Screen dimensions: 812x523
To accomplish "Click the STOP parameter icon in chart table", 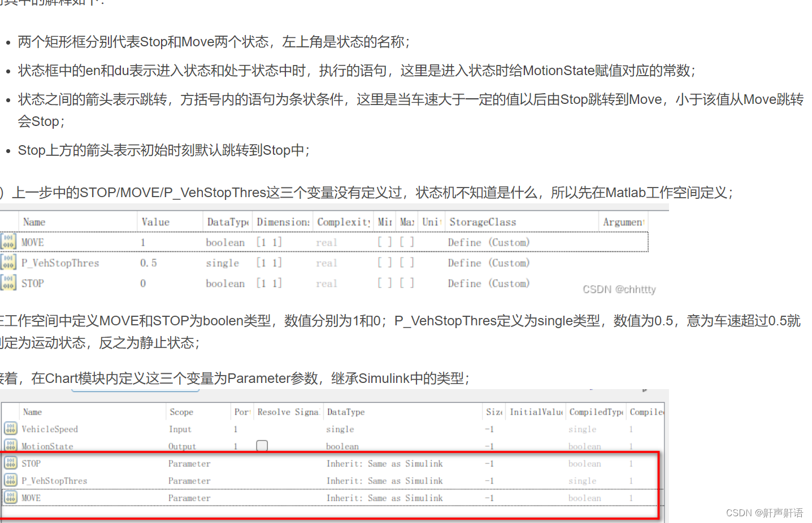I will pyautogui.click(x=10, y=463).
